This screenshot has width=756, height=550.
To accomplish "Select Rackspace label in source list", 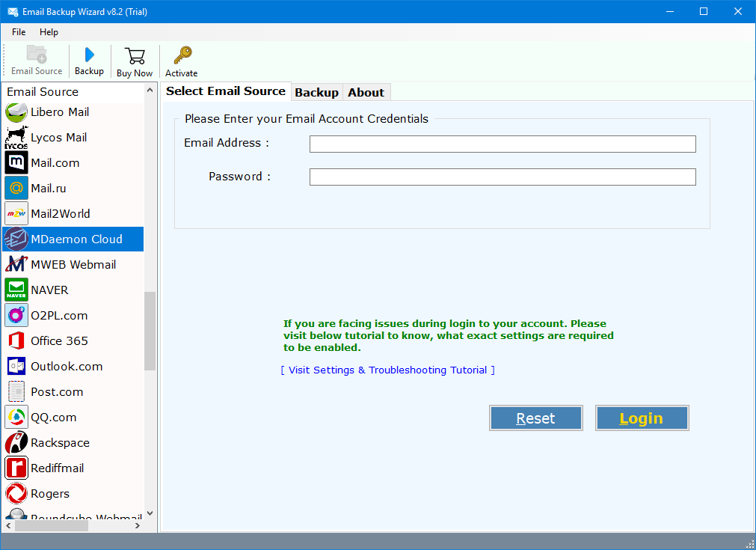I will point(61,443).
